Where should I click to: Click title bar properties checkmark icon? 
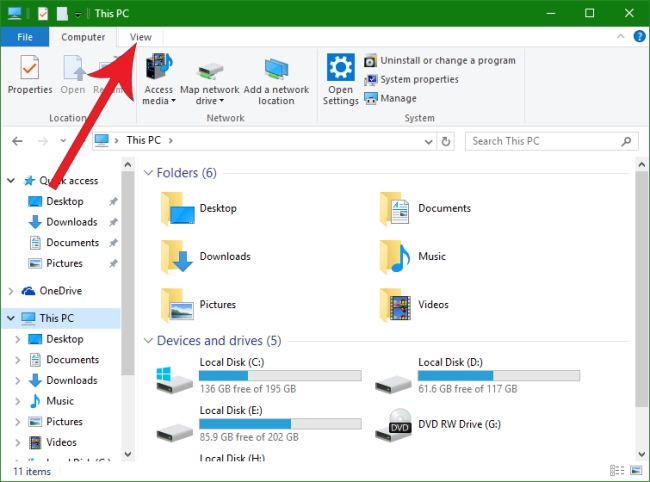pyautogui.click(x=43, y=14)
